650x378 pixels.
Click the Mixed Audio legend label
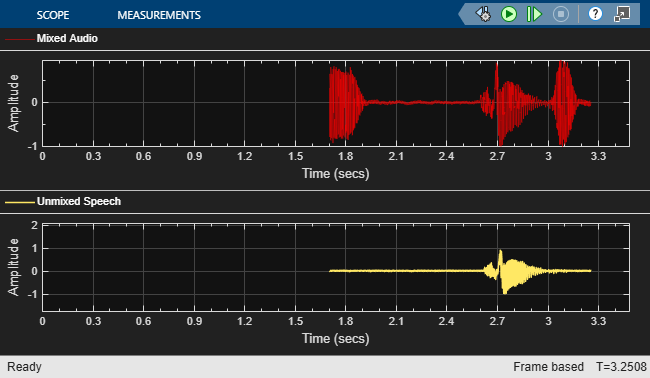67,38
